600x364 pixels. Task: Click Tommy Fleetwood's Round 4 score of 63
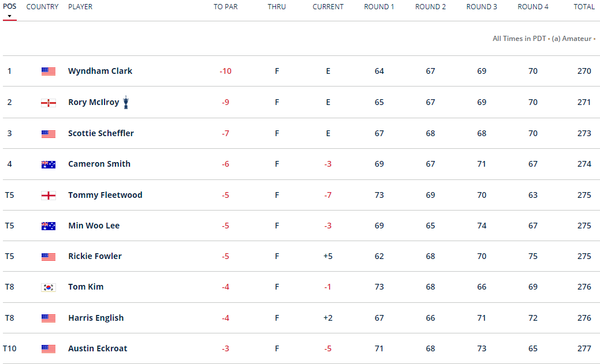pos(532,195)
